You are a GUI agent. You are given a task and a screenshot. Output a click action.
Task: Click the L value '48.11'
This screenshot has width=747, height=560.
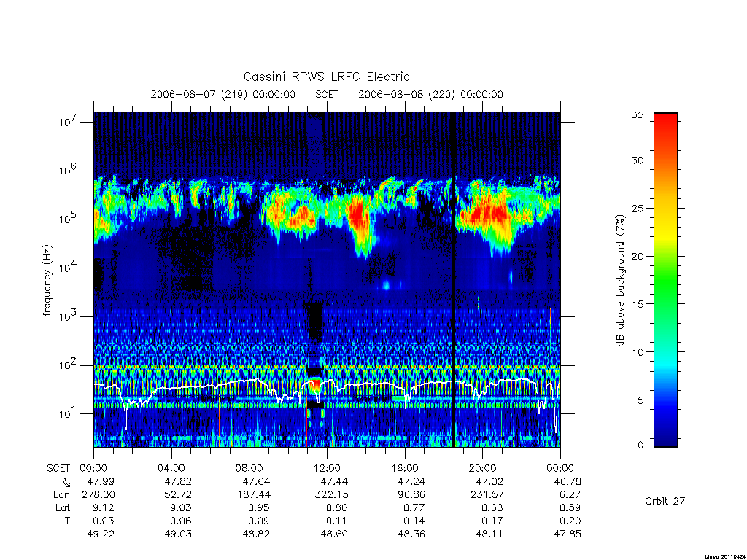pyautogui.click(x=489, y=534)
